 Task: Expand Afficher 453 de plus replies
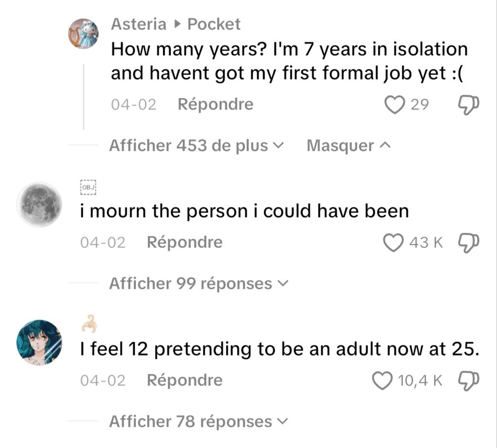tap(196, 145)
